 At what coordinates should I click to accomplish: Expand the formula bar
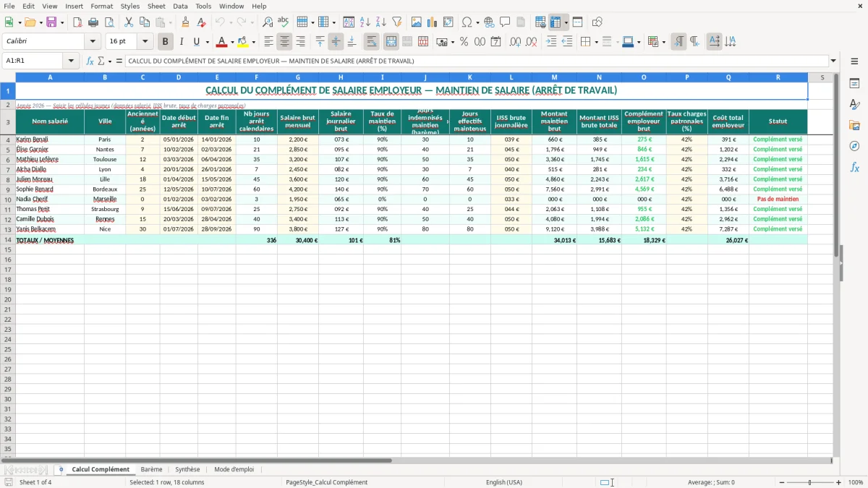(833, 61)
